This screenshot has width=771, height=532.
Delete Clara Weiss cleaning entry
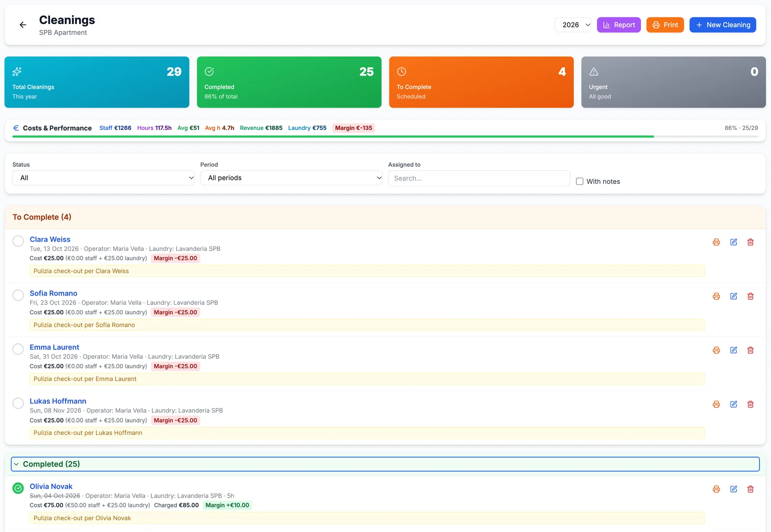tap(750, 242)
